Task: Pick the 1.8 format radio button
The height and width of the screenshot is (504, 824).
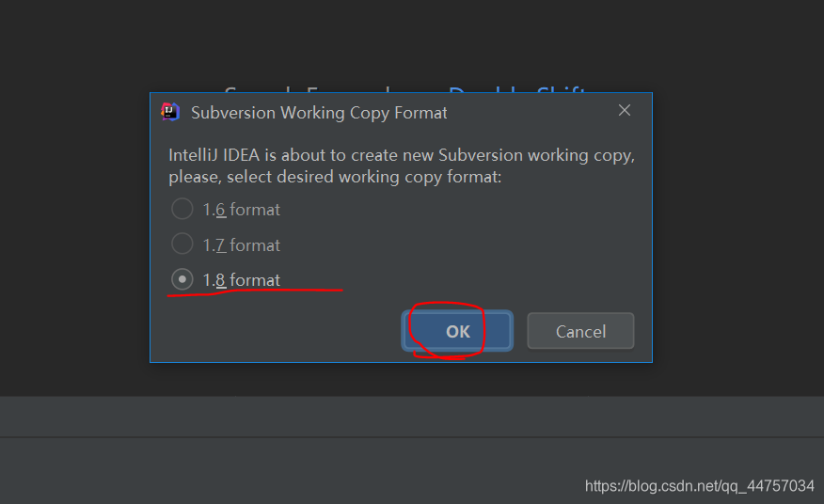Action: tap(182, 279)
